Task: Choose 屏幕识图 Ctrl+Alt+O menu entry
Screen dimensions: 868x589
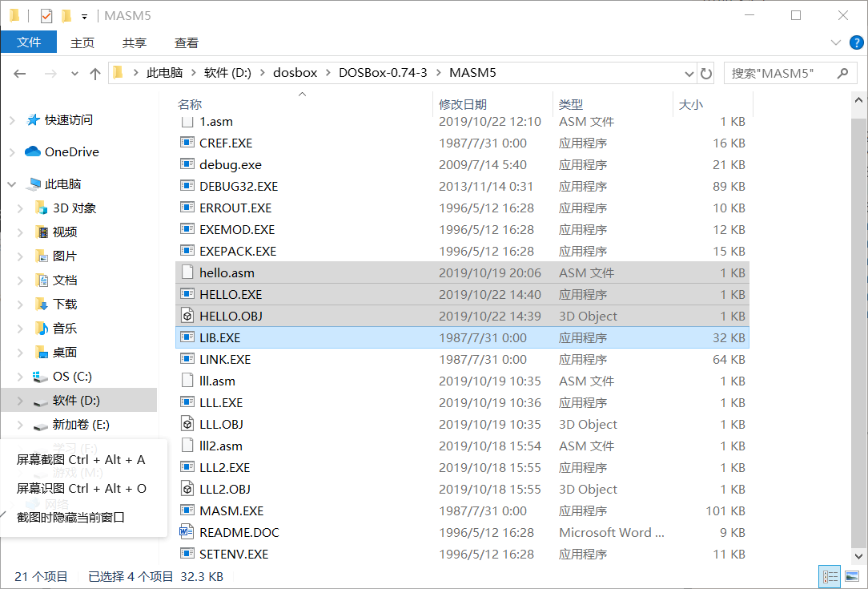Action: 83,488
